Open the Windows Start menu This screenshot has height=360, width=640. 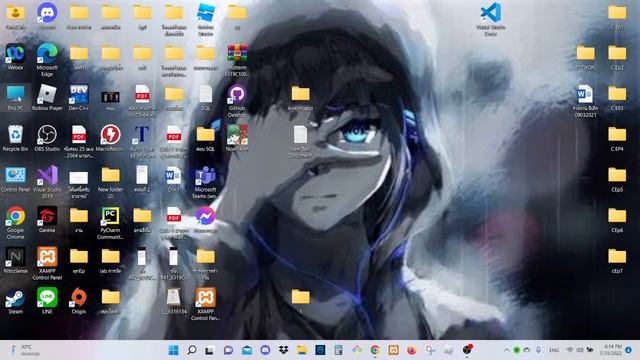coord(173,350)
